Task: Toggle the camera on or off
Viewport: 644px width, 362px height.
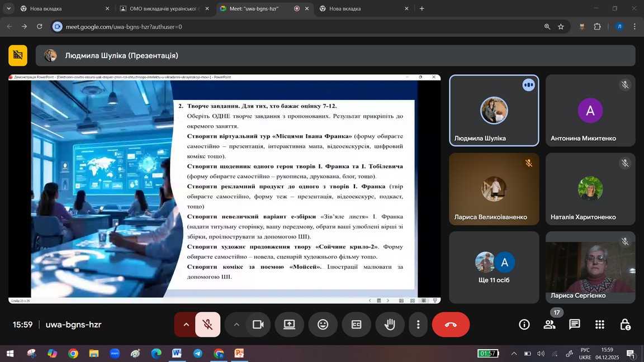Action: (x=258, y=325)
